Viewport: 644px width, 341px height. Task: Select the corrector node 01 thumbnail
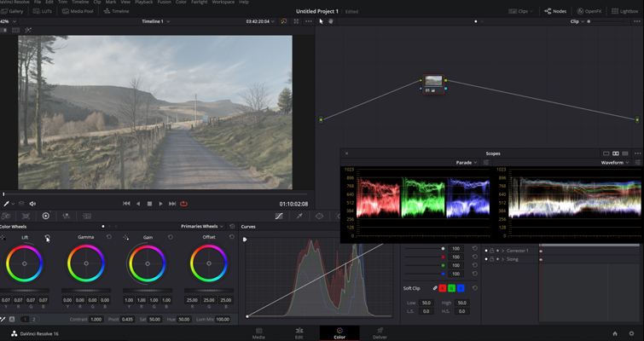[x=433, y=81]
